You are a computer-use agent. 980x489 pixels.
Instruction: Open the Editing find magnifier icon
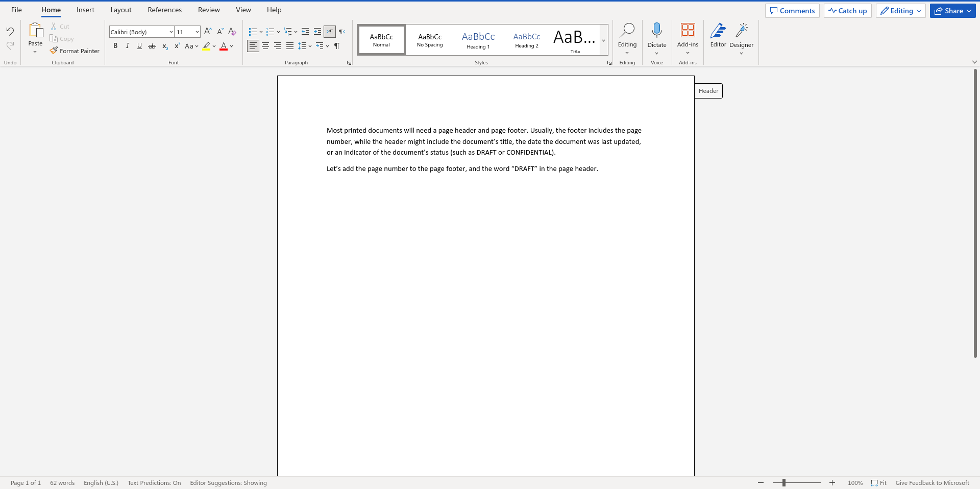(x=627, y=30)
